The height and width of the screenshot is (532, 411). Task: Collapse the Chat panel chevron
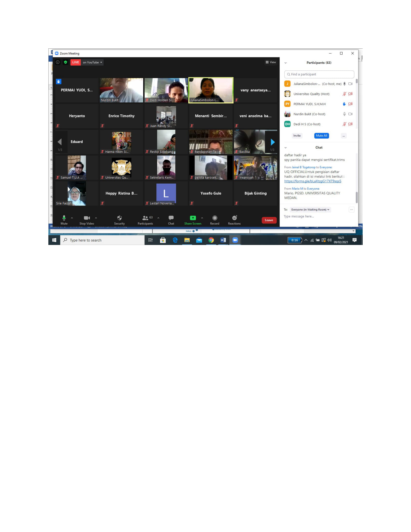click(x=286, y=148)
